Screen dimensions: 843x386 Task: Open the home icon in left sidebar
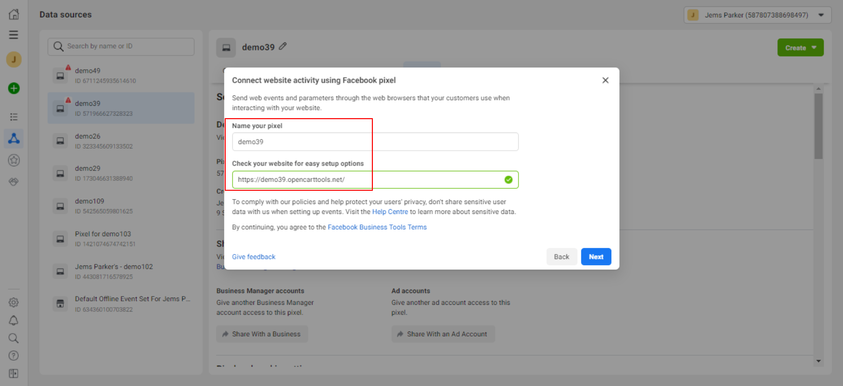coord(14,15)
